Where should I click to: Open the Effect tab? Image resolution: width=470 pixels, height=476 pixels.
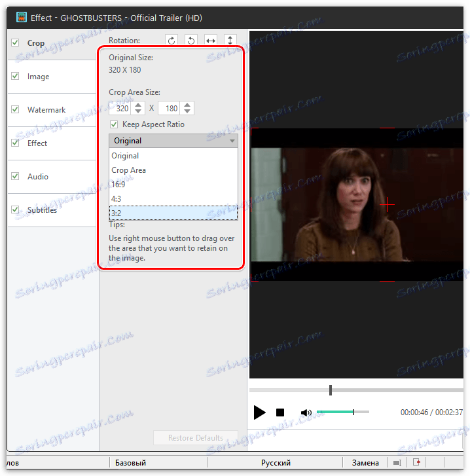pyautogui.click(x=37, y=143)
